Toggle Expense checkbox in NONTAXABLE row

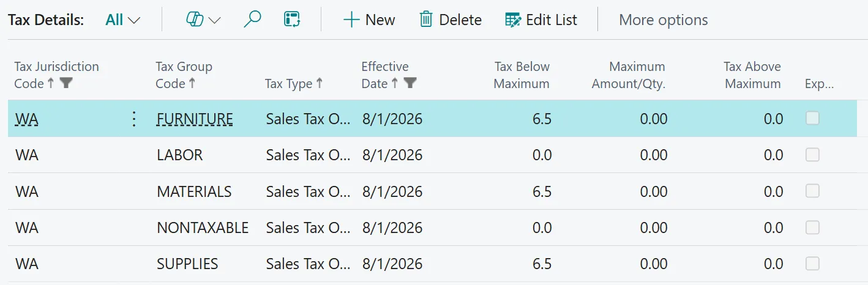pyautogui.click(x=812, y=228)
